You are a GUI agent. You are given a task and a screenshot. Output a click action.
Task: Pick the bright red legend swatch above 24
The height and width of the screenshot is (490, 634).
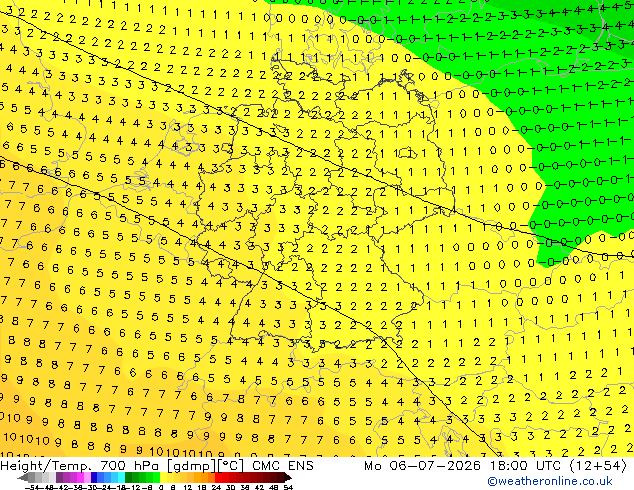click(218, 478)
